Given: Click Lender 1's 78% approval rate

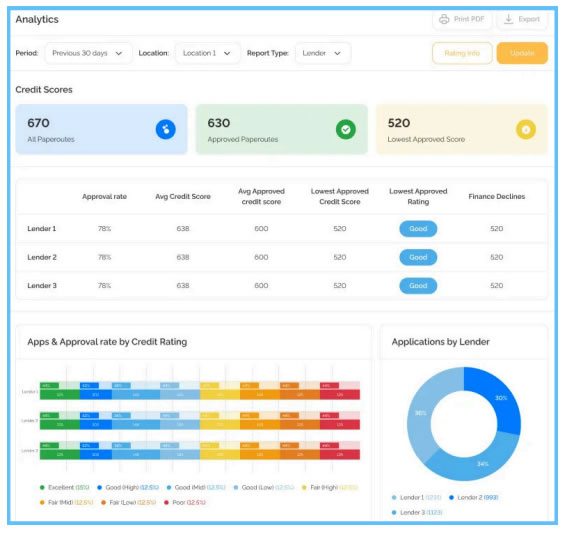Looking at the screenshot, I should [104, 229].
